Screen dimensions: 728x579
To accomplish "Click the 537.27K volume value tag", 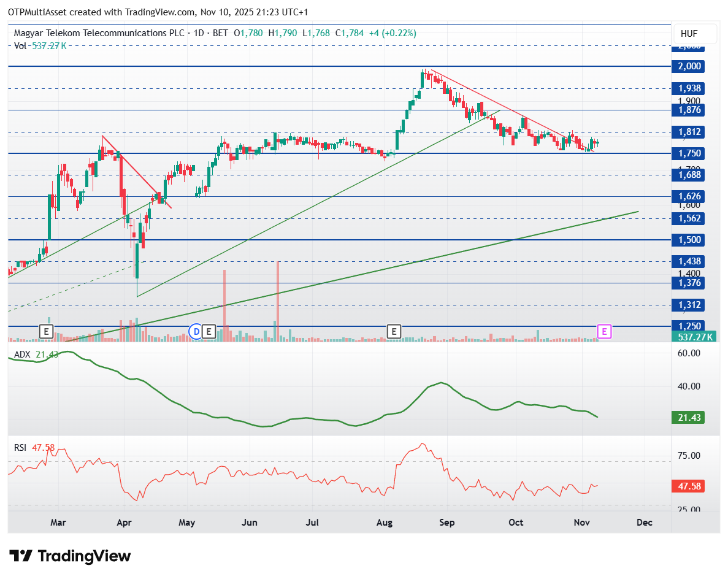I will click(695, 337).
